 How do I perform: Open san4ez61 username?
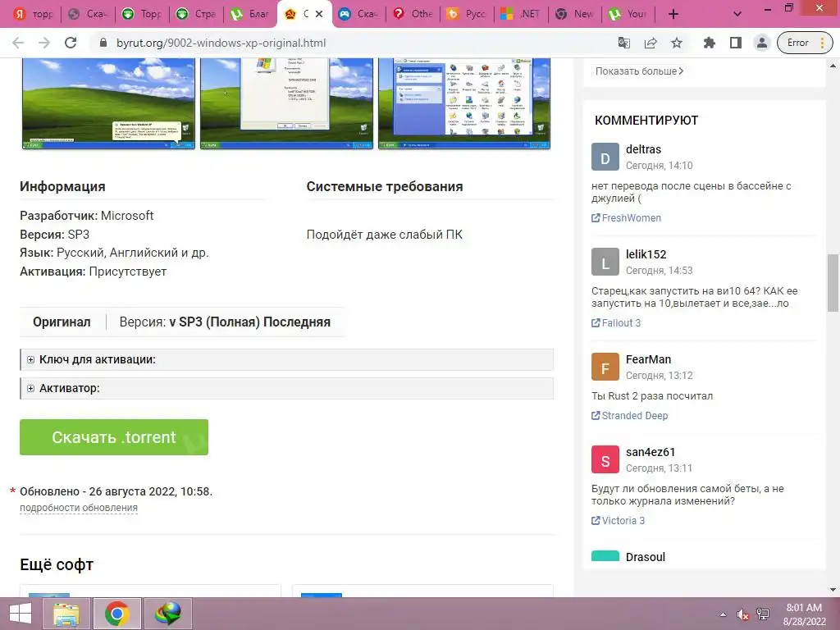coord(651,452)
